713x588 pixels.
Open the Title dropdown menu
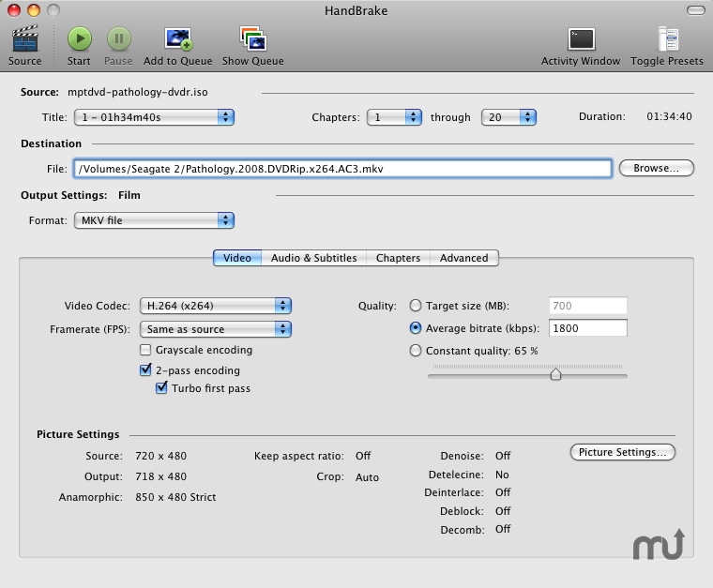154,117
